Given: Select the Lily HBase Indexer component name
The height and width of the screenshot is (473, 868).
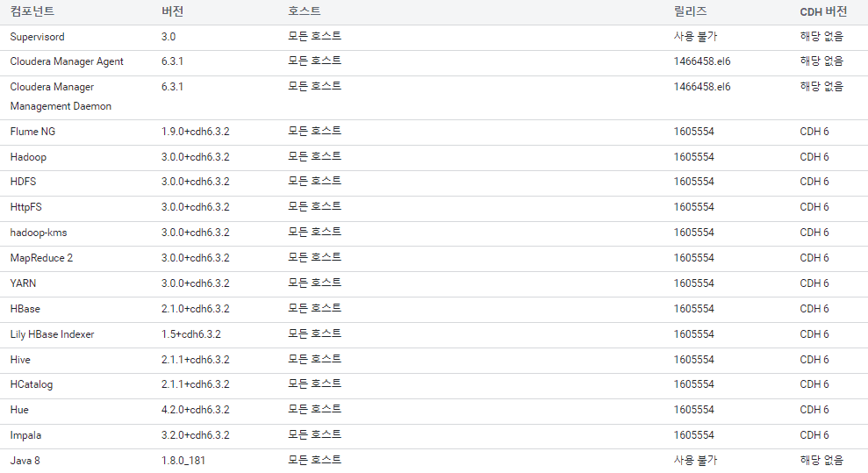Looking at the screenshot, I should 52,334.
